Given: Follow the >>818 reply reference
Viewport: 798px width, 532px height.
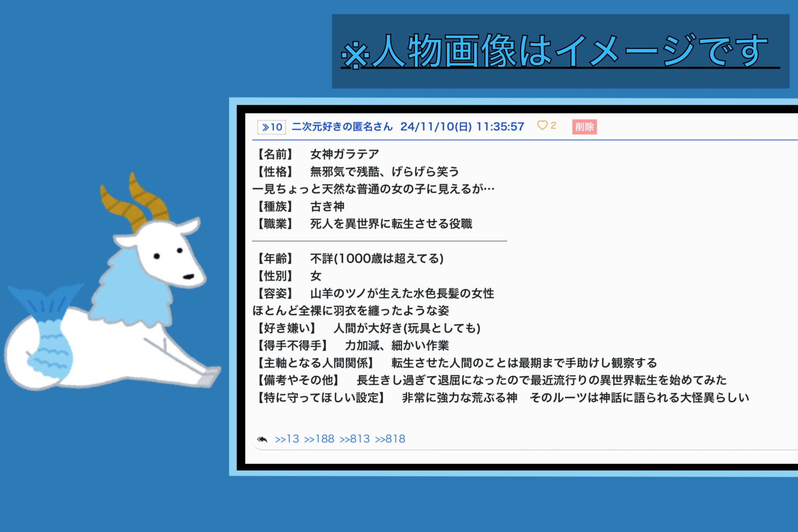Looking at the screenshot, I should click(x=390, y=439).
